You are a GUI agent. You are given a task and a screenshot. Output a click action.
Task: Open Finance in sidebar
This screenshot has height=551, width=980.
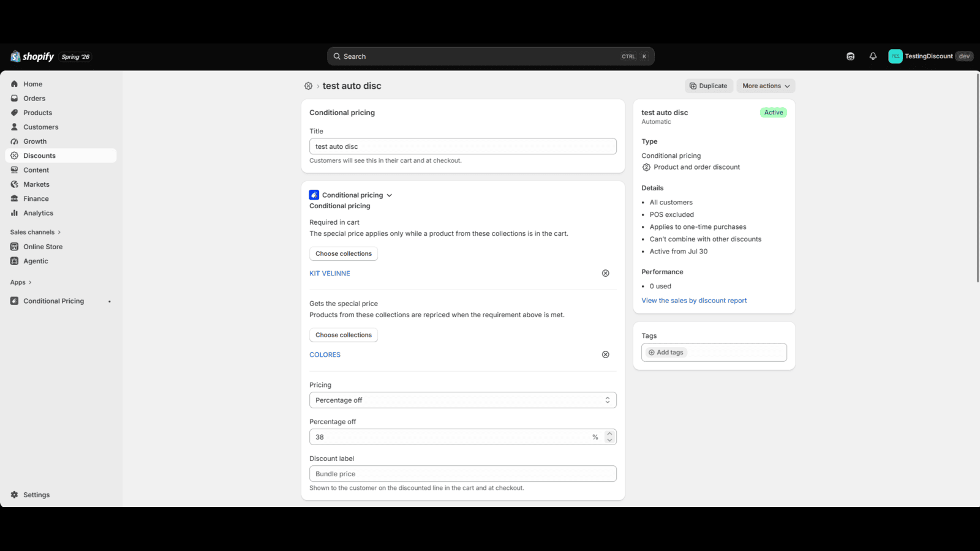[x=61, y=199]
